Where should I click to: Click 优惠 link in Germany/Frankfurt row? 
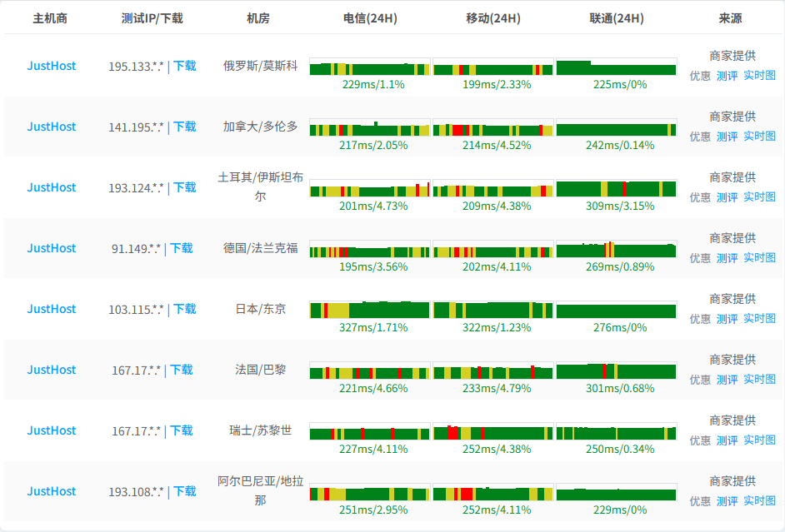point(700,258)
